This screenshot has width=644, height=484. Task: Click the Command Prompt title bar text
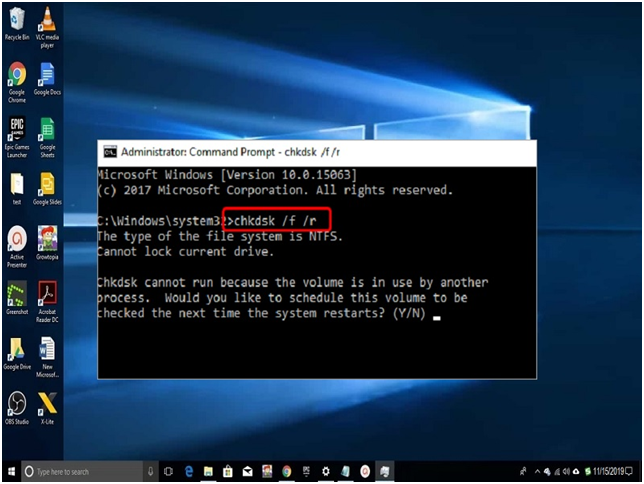point(230,152)
